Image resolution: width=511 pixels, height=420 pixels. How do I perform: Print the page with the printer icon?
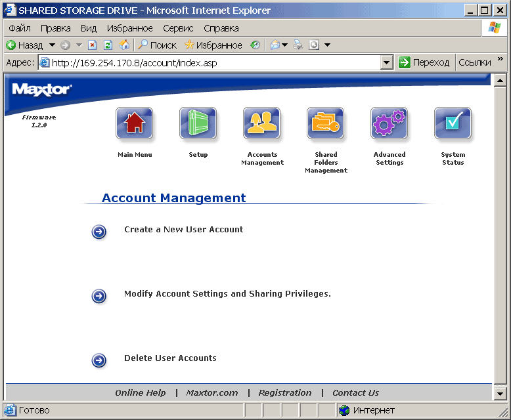298,45
